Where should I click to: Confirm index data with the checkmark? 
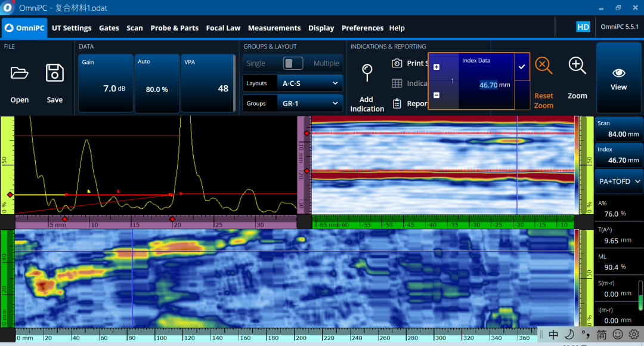522,67
